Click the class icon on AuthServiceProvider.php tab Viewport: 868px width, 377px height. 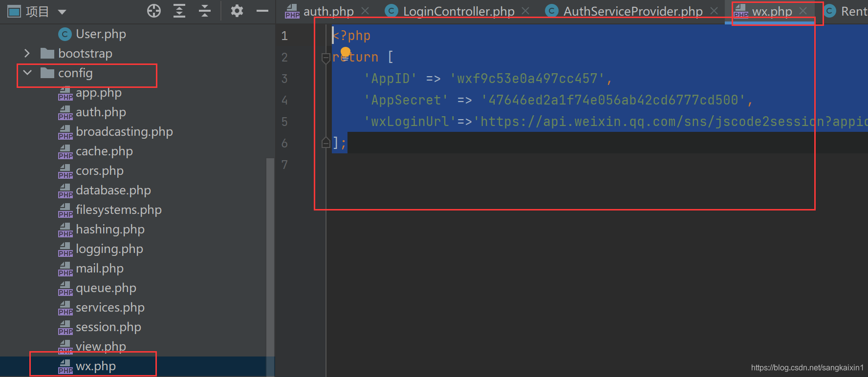(552, 11)
